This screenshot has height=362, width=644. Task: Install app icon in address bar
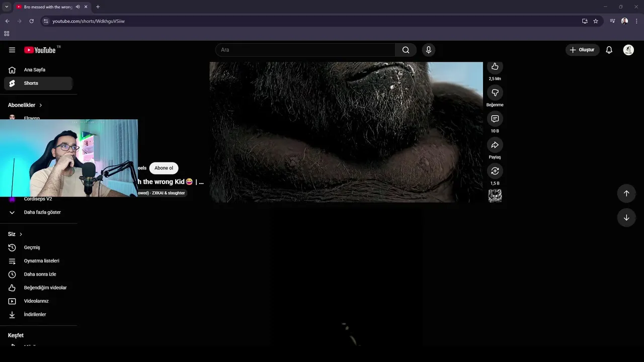(x=585, y=21)
